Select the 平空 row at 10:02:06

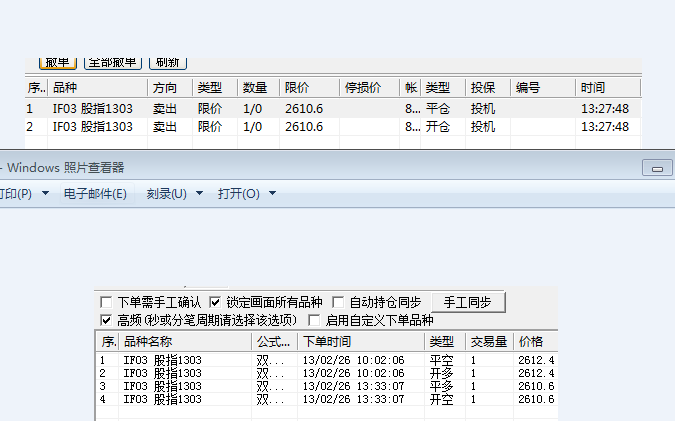[x=300, y=360]
